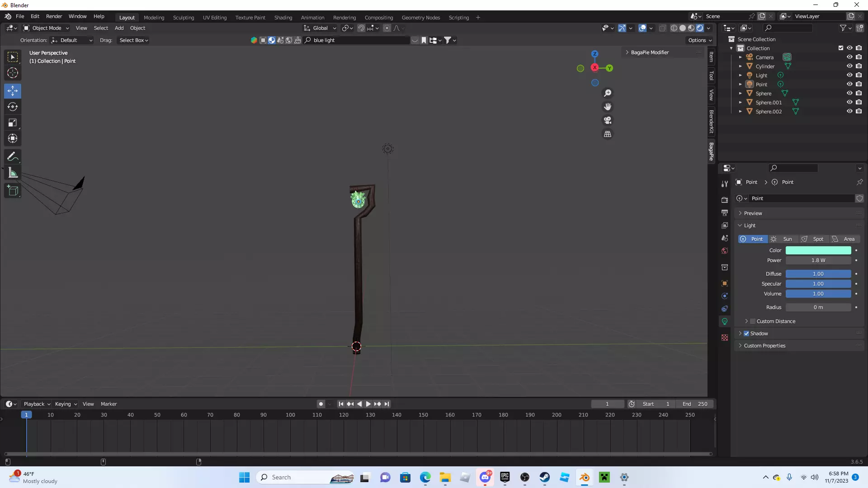Open timeline Marker menu
The image size is (868, 488).
pyautogui.click(x=108, y=404)
